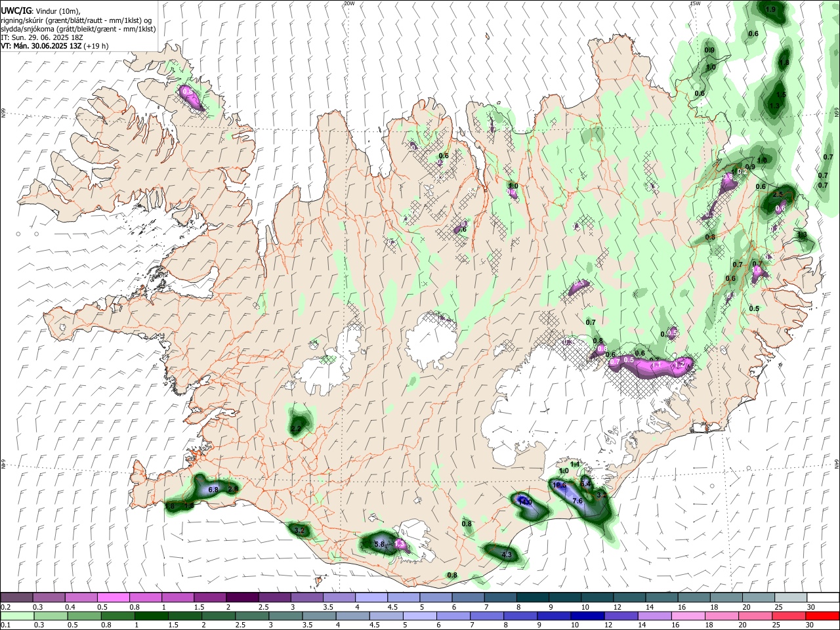Select the bright red 30 rain legend swatch

pos(823,616)
